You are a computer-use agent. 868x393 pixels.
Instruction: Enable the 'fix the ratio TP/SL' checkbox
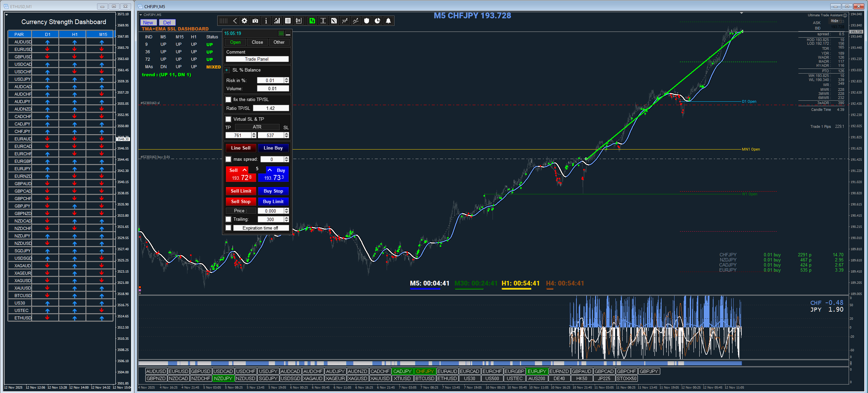coord(228,100)
